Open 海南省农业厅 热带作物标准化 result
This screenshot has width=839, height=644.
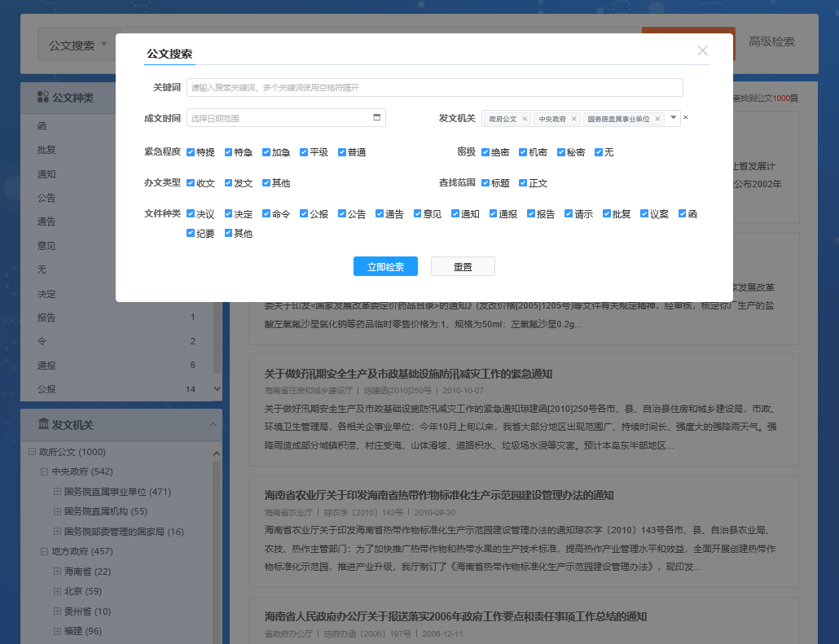tap(439, 495)
